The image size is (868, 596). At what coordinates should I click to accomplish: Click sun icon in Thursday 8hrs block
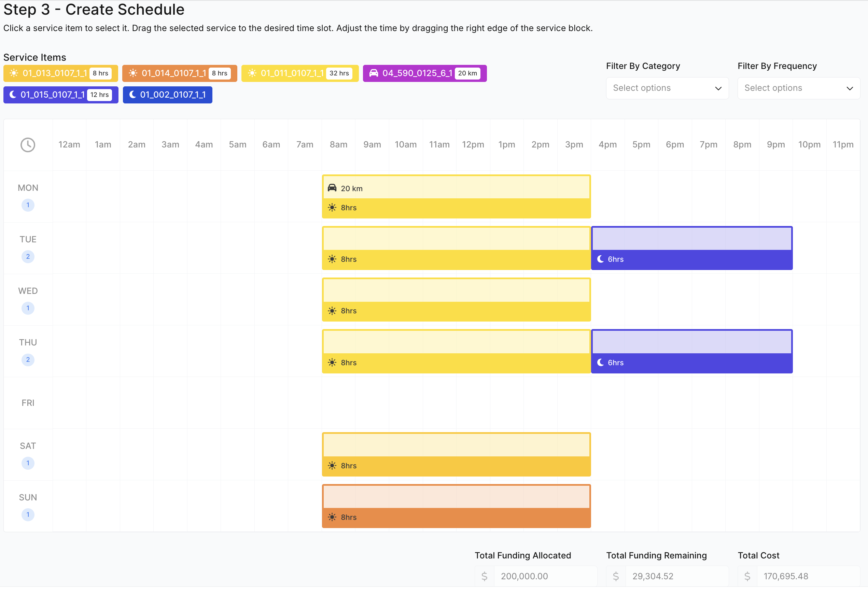tap(332, 363)
